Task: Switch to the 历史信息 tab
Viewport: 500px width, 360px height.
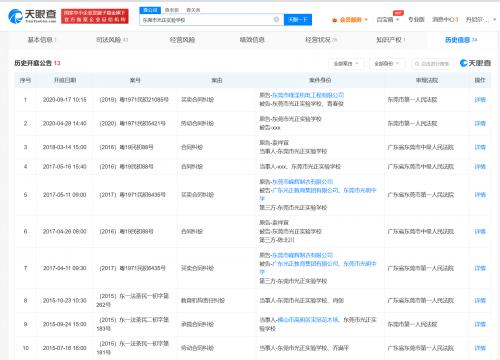Action: (x=461, y=40)
